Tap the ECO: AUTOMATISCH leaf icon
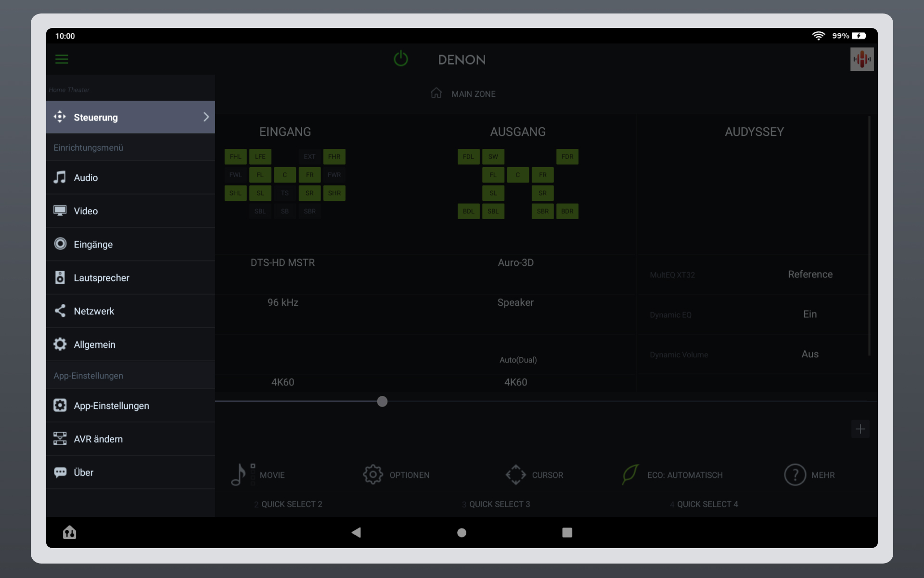 pos(629,474)
